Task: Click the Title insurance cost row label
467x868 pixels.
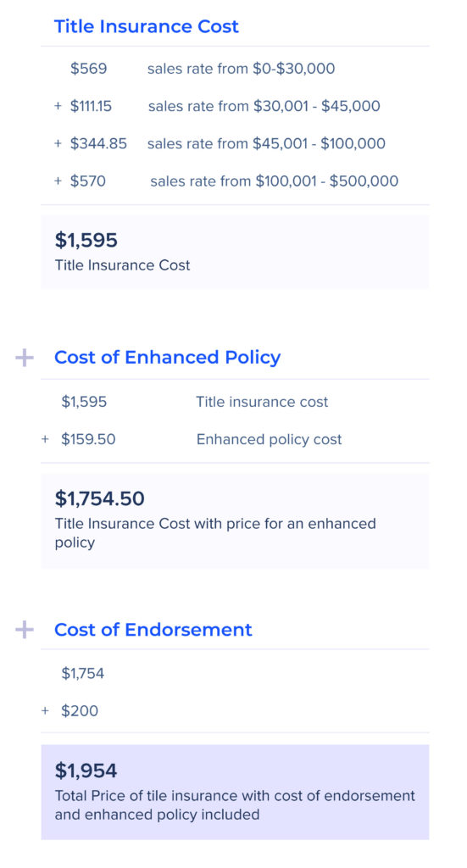Action: (x=262, y=402)
